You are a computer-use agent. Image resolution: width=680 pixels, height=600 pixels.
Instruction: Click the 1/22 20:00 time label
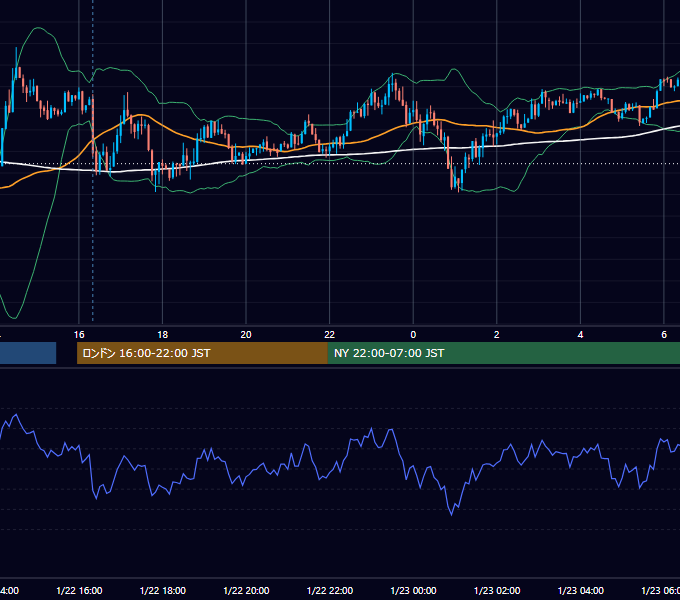pyautogui.click(x=246, y=590)
